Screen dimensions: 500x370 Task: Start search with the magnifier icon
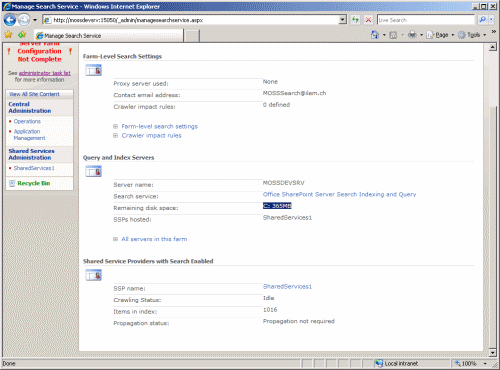[482, 20]
